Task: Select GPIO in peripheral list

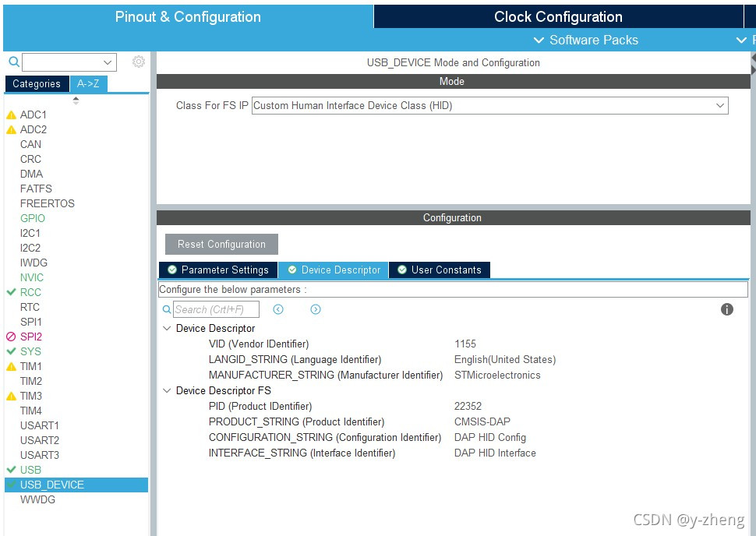Action: [x=32, y=218]
